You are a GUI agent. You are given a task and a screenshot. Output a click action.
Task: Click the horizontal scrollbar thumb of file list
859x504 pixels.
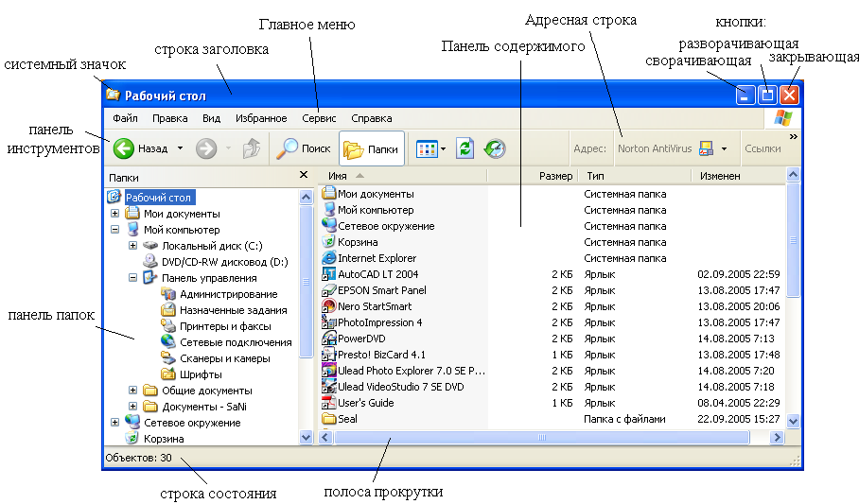(x=542, y=437)
